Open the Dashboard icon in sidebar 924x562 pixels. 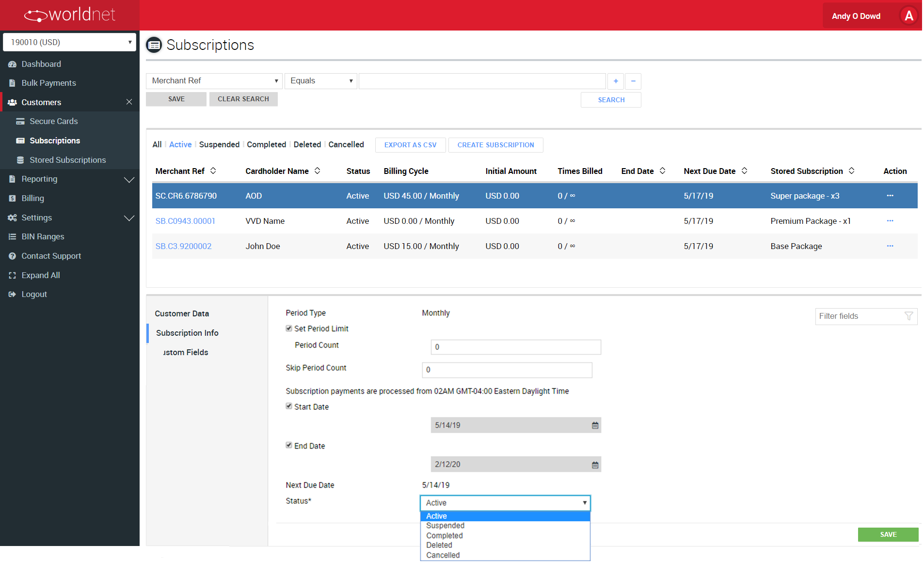12,64
